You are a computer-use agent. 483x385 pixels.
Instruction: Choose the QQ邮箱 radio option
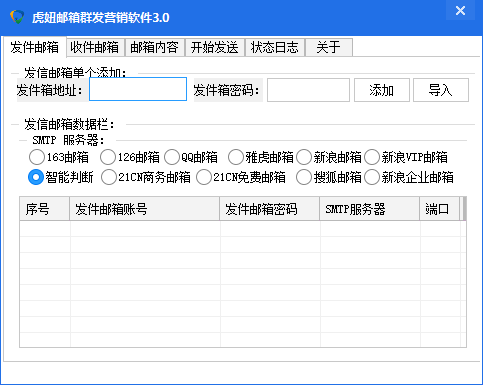click(x=191, y=157)
